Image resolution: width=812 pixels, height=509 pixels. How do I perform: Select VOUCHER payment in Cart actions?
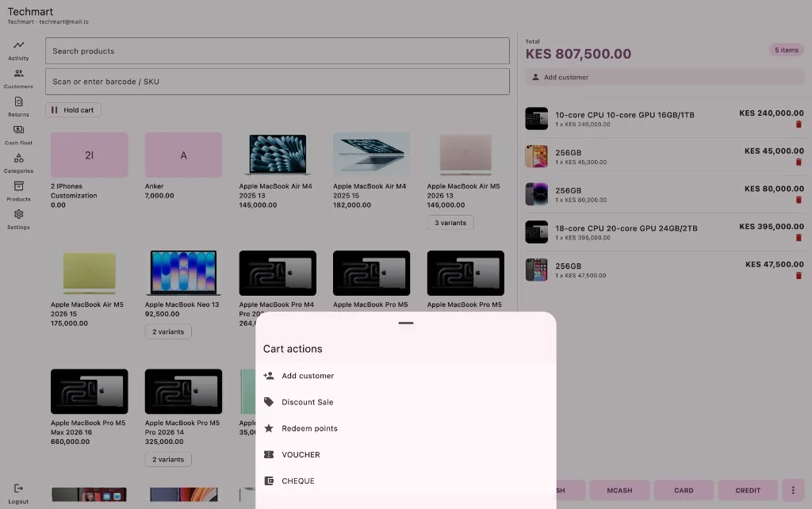[406, 454]
